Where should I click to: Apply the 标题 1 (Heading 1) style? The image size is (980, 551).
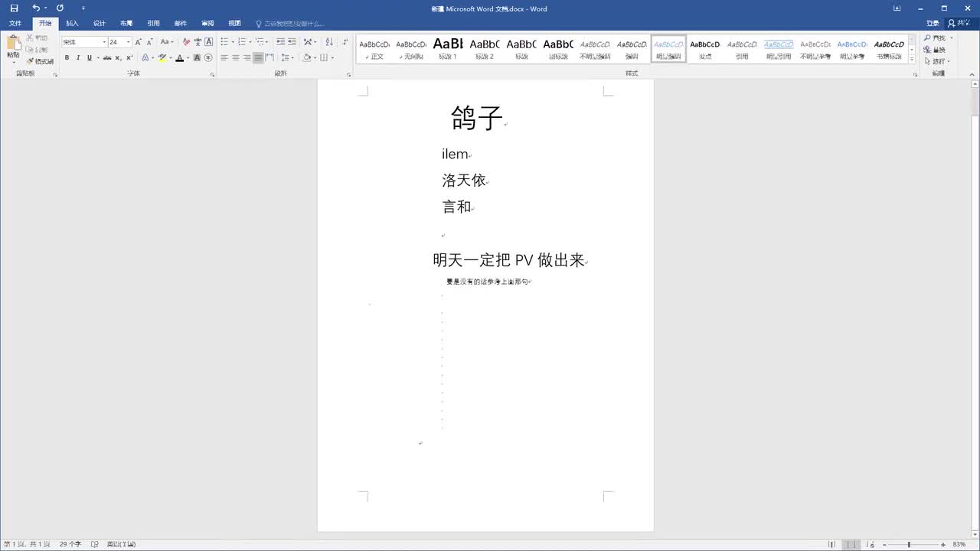tap(448, 49)
